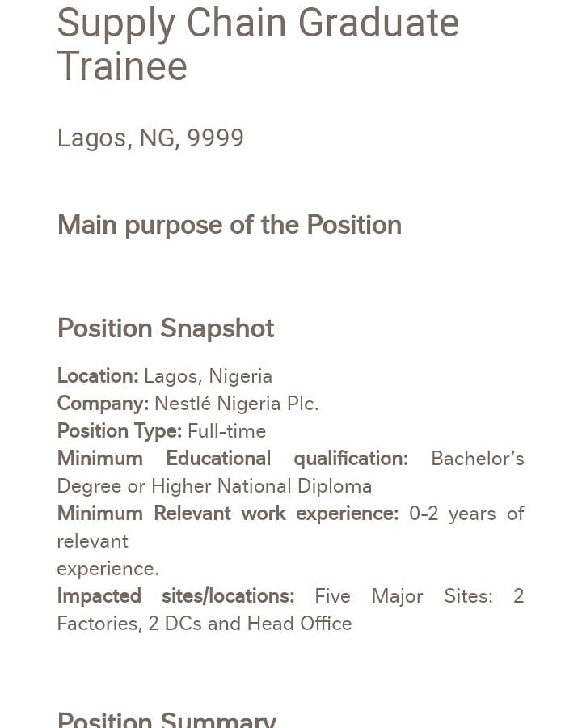This screenshot has width=582, height=728.
Task: Select the Location: label
Action: tap(98, 376)
